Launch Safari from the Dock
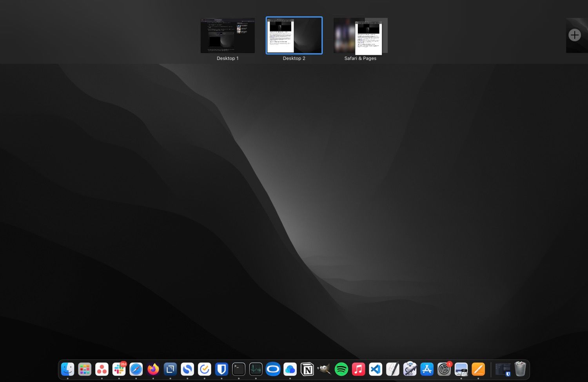This screenshot has height=382, width=588. pos(136,369)
